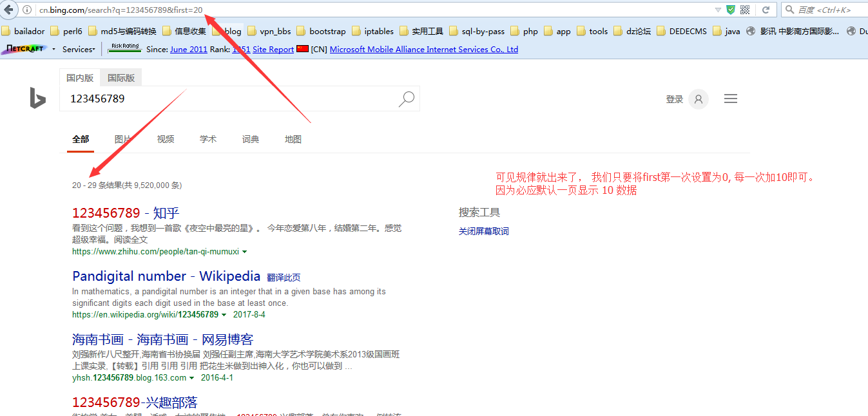Open the 信息收集 bookmark folder
This screenshot has height=416, width=868.
tap(184, 31)
